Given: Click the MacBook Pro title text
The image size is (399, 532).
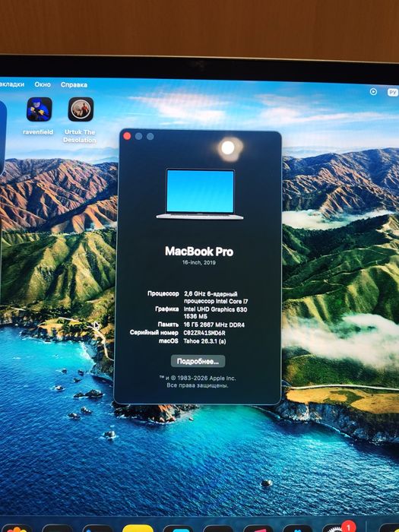Looking at the screenshot, I should 199,252.
